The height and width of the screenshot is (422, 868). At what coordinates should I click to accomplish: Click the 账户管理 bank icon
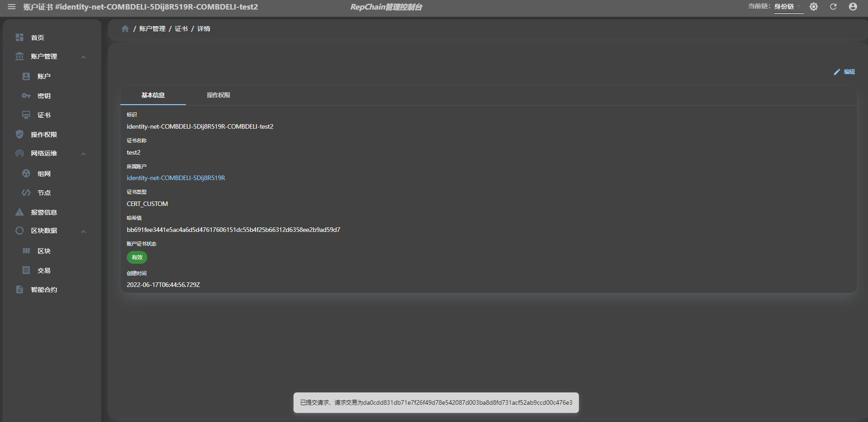click(x=20, y=56)
